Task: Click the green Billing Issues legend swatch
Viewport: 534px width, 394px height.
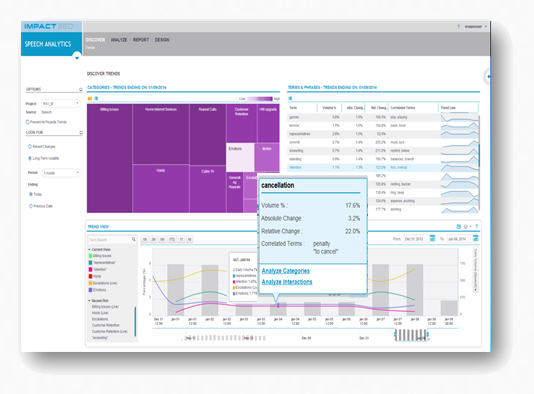Action: click(90, 256)
